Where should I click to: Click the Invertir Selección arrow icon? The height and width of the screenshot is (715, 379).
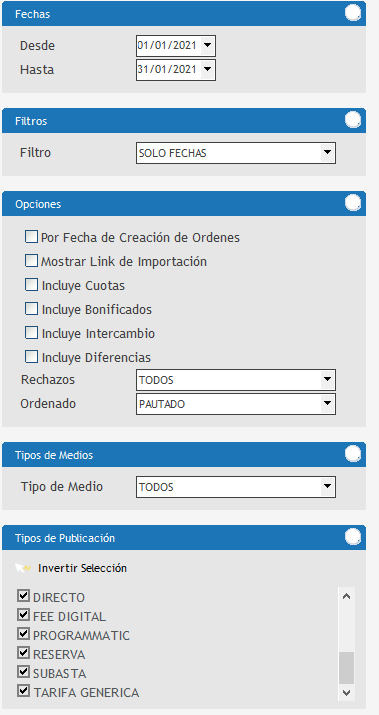tap(23, 568)
